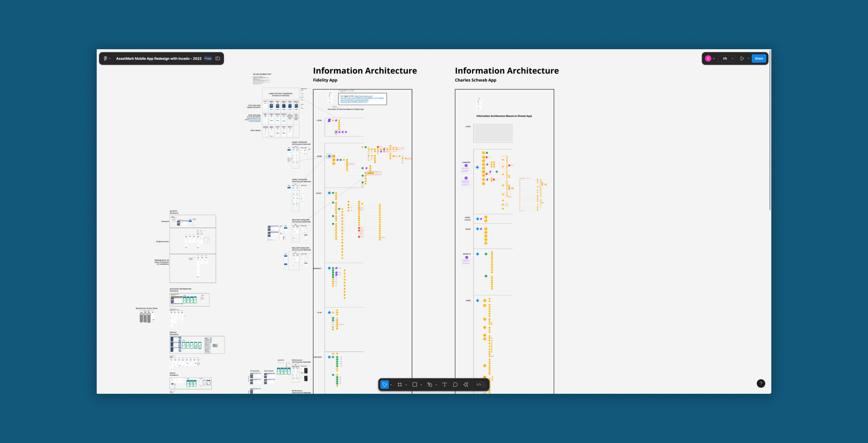
Task: Select the Text tool
Action: [445, 385]
